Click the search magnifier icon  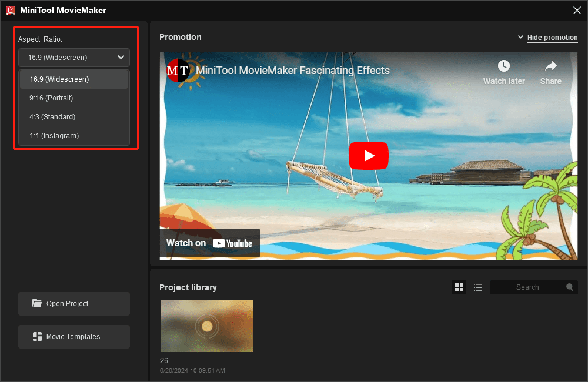(x=569, y=287)
